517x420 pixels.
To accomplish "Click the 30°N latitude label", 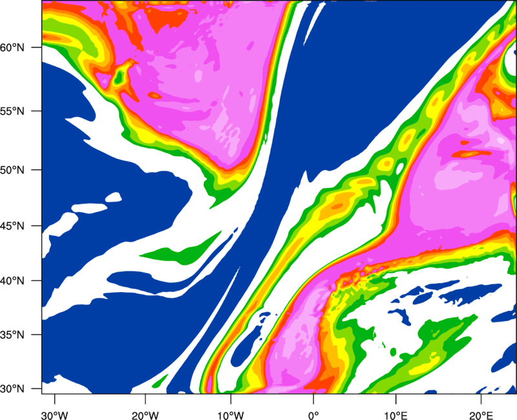I will pyautogui.click(x=12, y=389).
